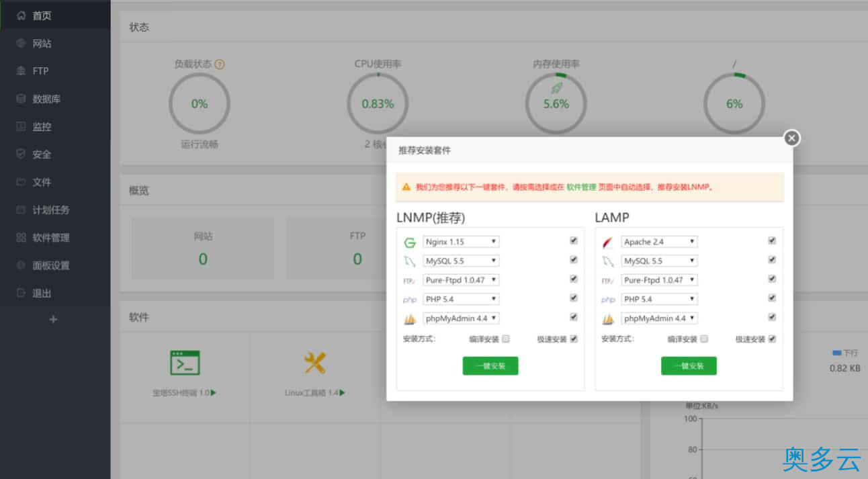Click the MySQL dolphin icon in LNMP
The image size is (868, 479).
pyautogui.click(x=410, y=261)
